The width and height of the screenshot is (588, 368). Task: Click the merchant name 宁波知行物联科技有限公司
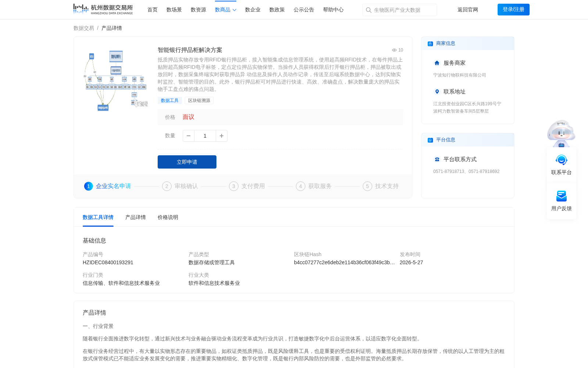coord(460,75)
